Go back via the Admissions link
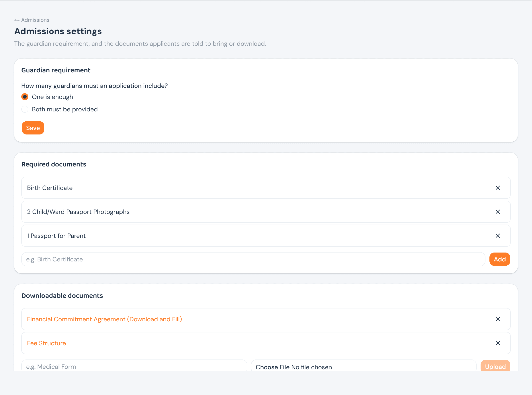Image resolution: width=532 pixels, height=395 pixels. (x=32, y=20)
